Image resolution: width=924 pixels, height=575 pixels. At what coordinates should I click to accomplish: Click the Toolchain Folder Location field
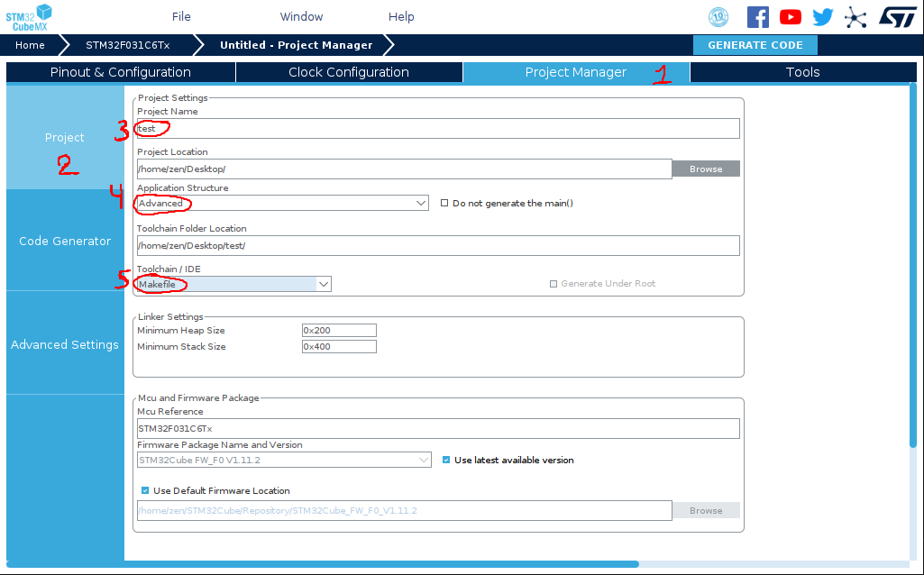438,245
